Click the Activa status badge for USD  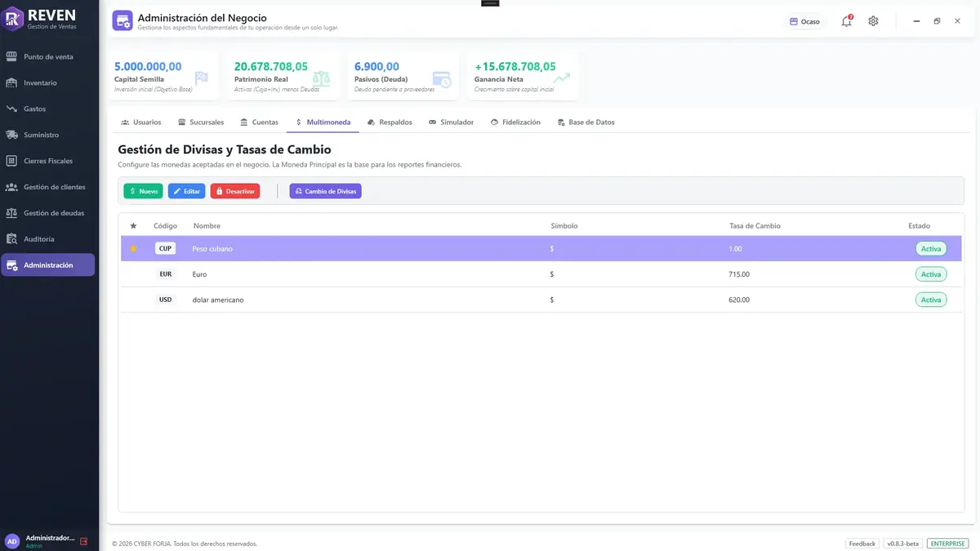click(931, 300)
